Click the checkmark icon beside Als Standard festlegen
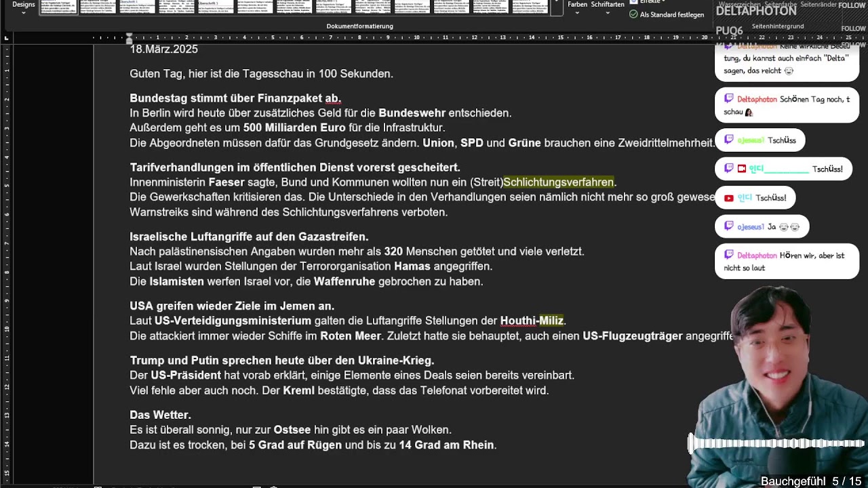The height and width of the screenshot is (488, 868). [633, 14]
